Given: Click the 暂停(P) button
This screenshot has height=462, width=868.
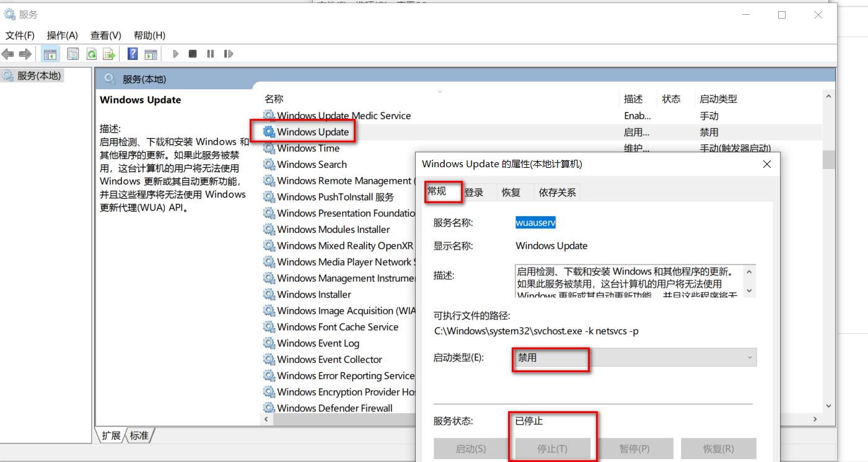Looking at the screenshot, I should (x=636, y=448).
